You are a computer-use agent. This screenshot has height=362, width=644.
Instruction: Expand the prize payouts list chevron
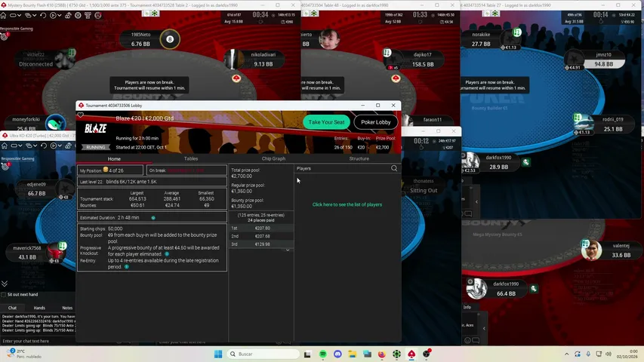pyautogui.click(x=288, y=250)
